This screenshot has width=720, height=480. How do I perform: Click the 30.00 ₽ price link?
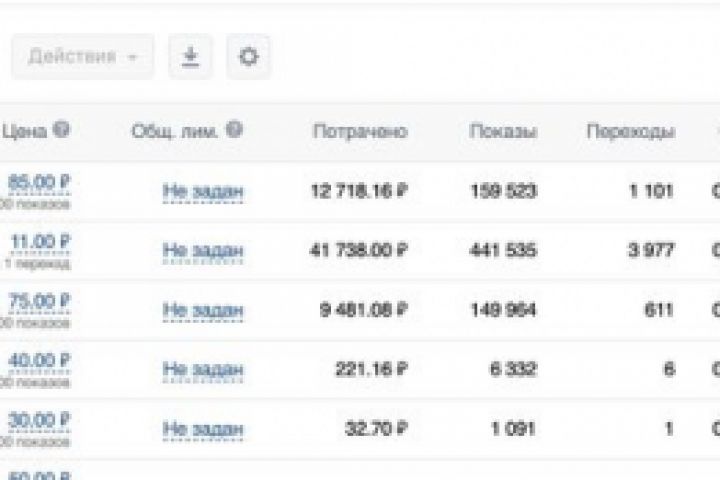pyautogui.click(x=40, y=420)
